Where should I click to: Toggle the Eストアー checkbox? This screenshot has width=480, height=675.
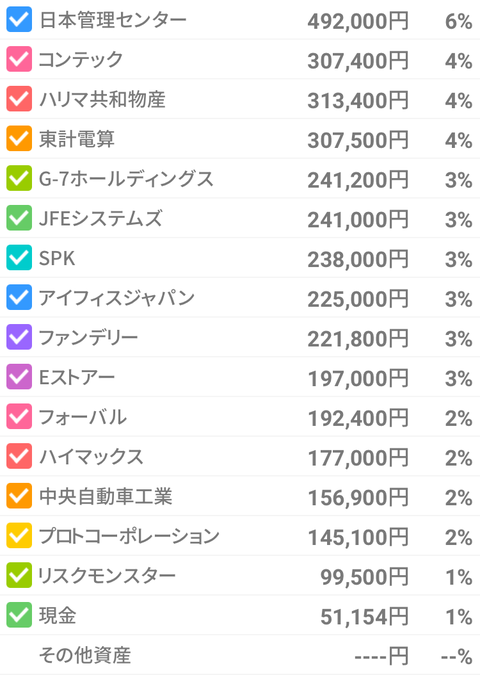(x=19, y=377)
